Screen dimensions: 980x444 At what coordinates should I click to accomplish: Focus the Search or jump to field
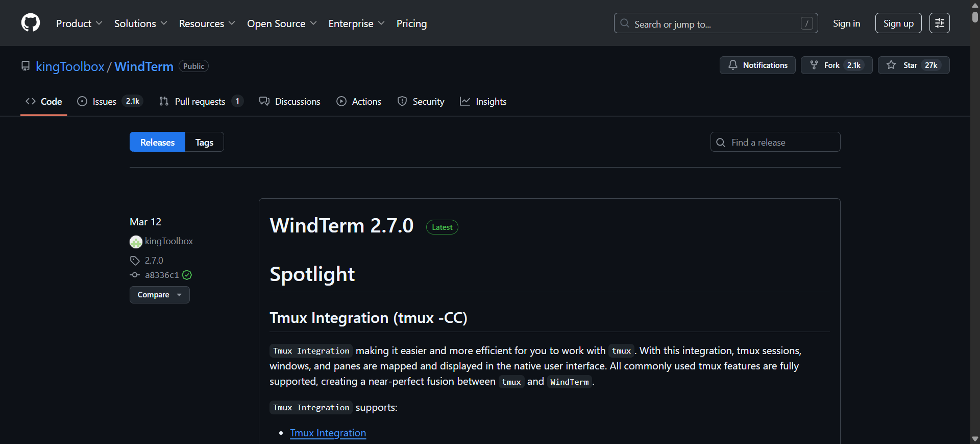point(716,23)
